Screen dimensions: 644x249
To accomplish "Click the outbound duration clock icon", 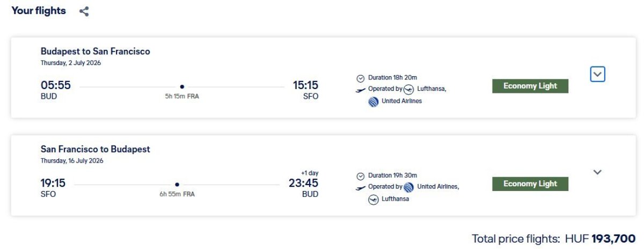I will [x=361, y=78].
